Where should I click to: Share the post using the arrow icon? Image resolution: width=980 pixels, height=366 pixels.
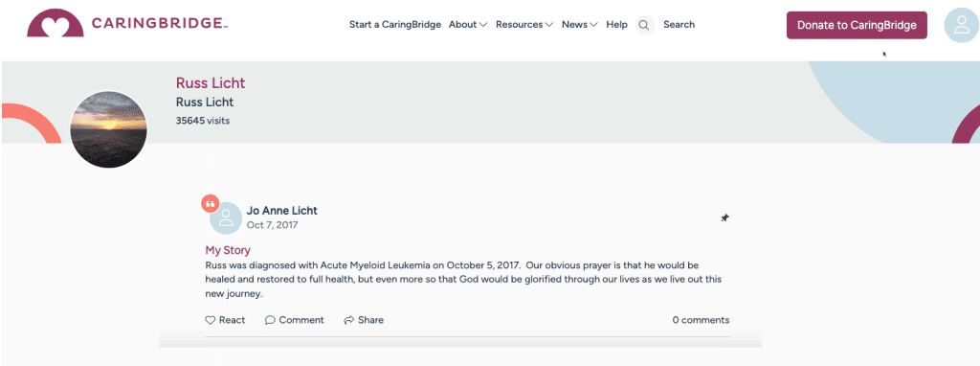click(x=348, y=320)
